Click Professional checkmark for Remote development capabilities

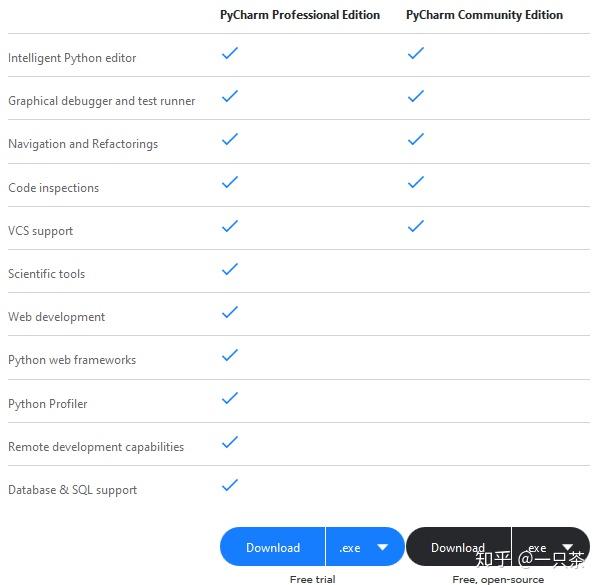pos(230,442)
